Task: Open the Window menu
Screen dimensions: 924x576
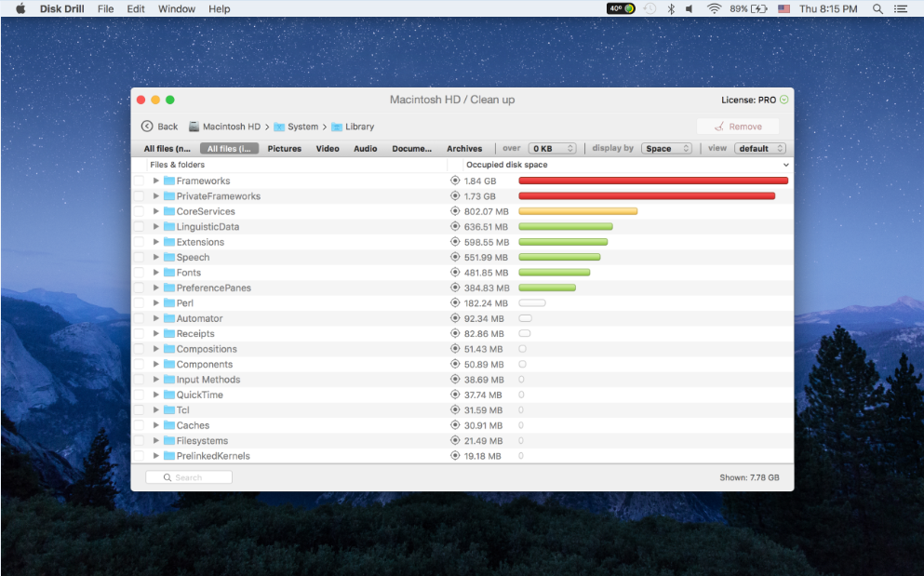Action: 177,9
